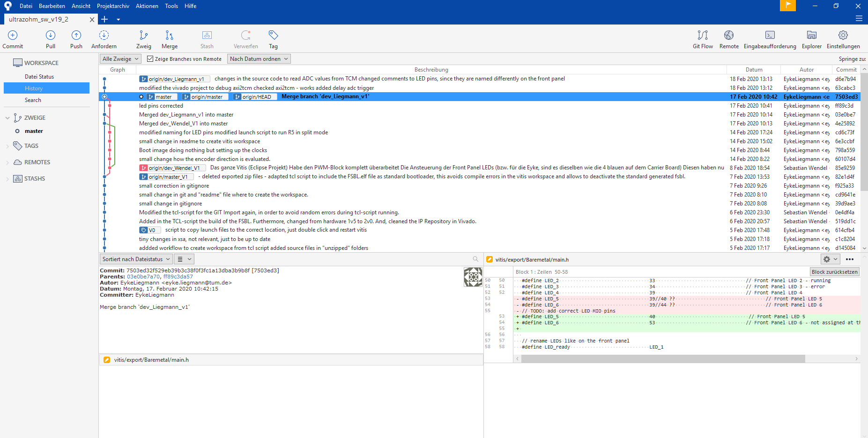Expand the STASHS section in the sidebar
The width and height of the screenshot is (868, 438).
coord(34,178)
